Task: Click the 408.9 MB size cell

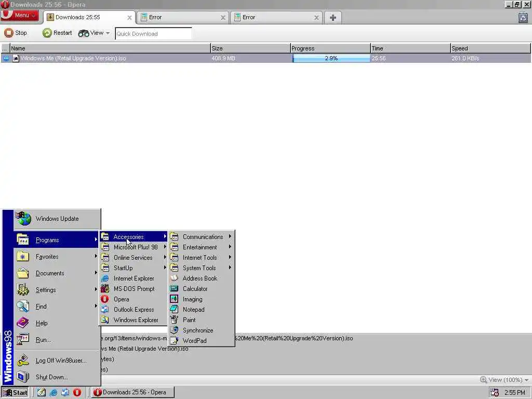Action: [x=223, y=58]
